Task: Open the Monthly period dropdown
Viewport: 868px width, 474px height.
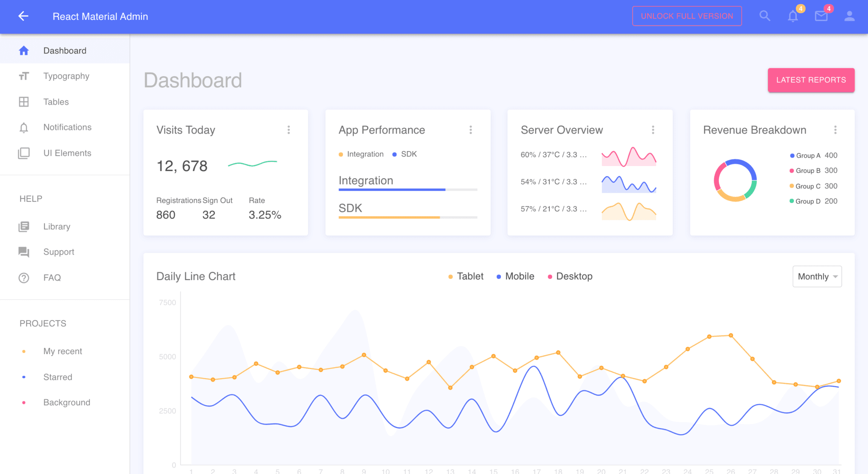Action: [x=817, y=277]
